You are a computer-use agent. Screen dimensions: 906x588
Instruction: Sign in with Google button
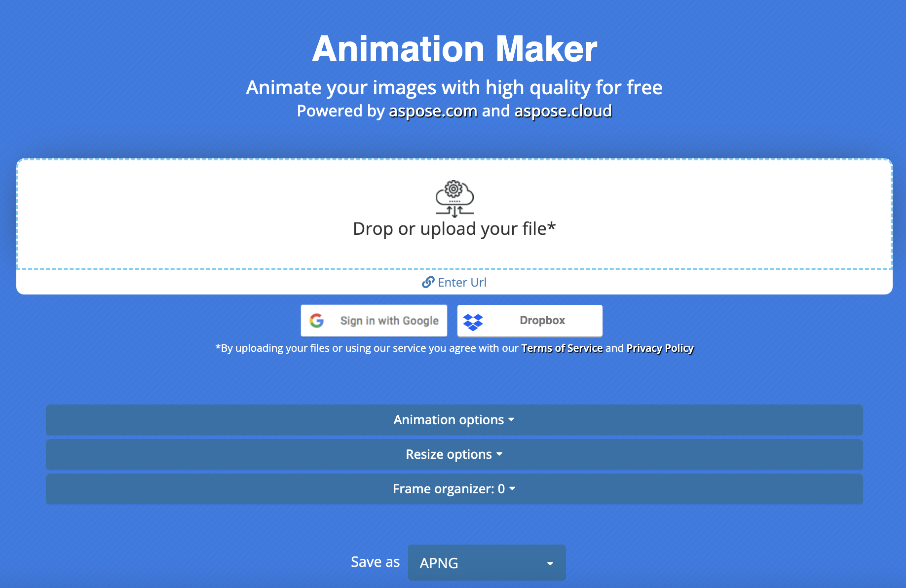click(374, 321)
